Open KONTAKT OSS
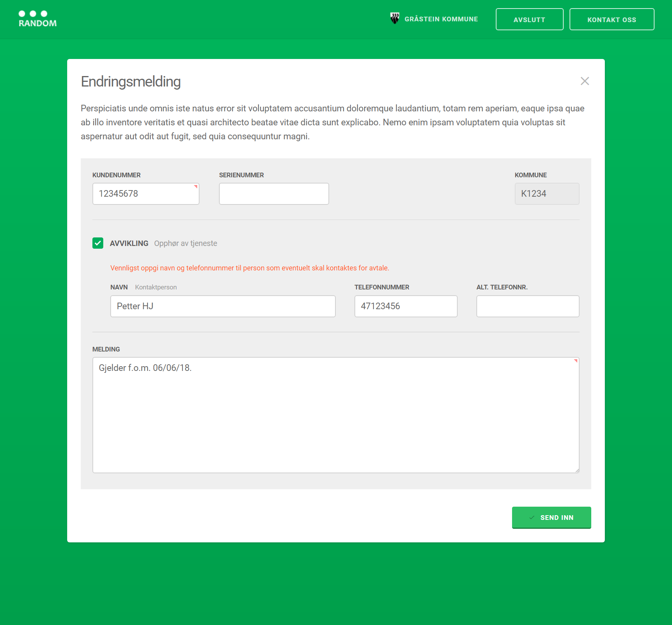This screenshot has height=625, width=672. click(612, 19)
